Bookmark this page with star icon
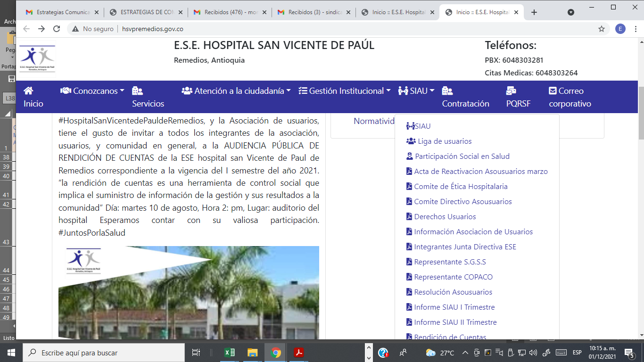 601,29
